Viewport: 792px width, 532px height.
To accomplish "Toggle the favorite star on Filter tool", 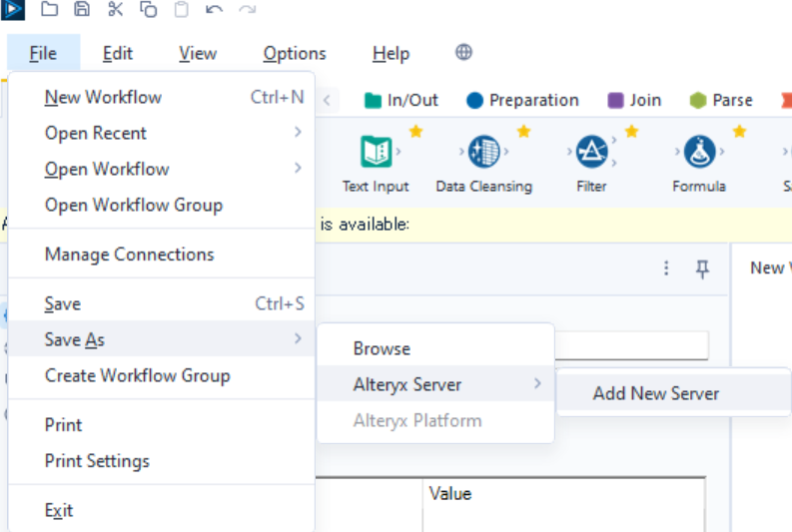I will (x=631, y=131).
